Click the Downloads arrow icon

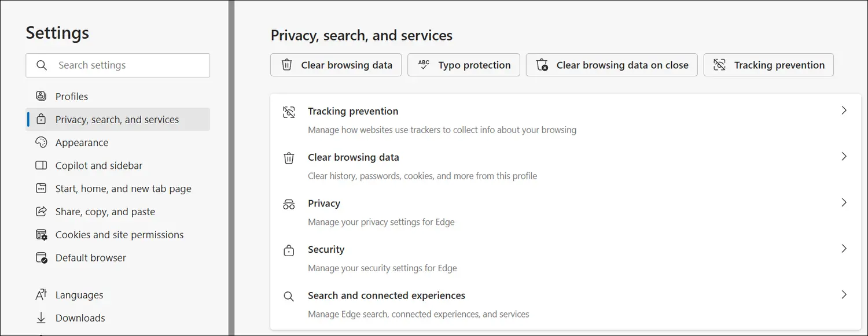click(41, 318)
